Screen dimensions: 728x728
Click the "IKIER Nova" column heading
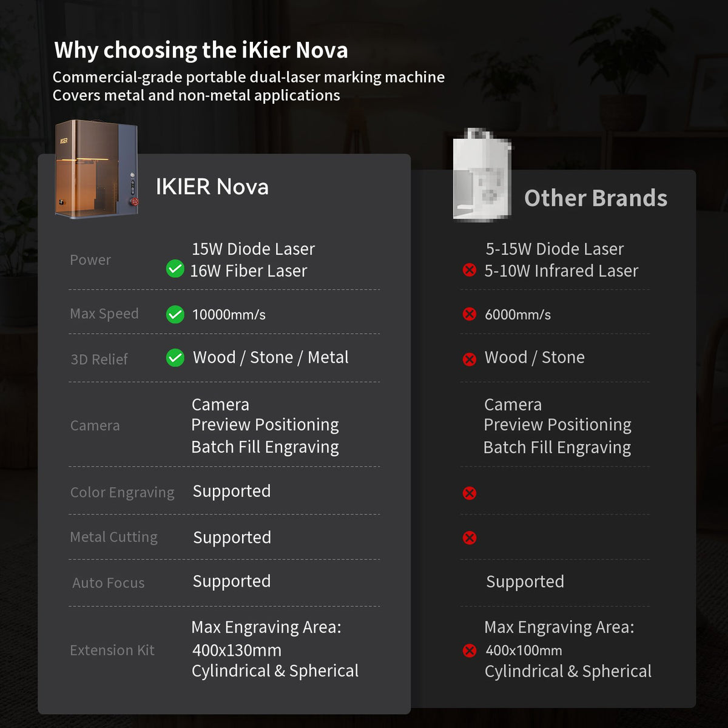click(212, 187)
